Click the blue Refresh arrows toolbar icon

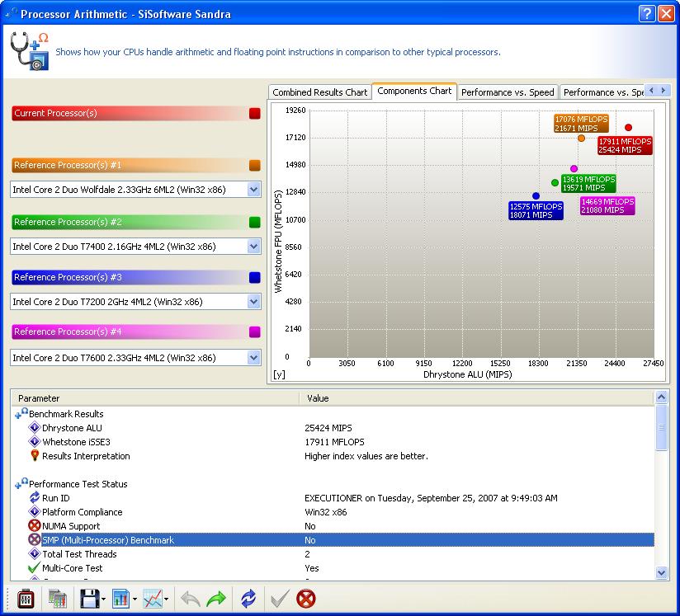click(x=248, y=599)
